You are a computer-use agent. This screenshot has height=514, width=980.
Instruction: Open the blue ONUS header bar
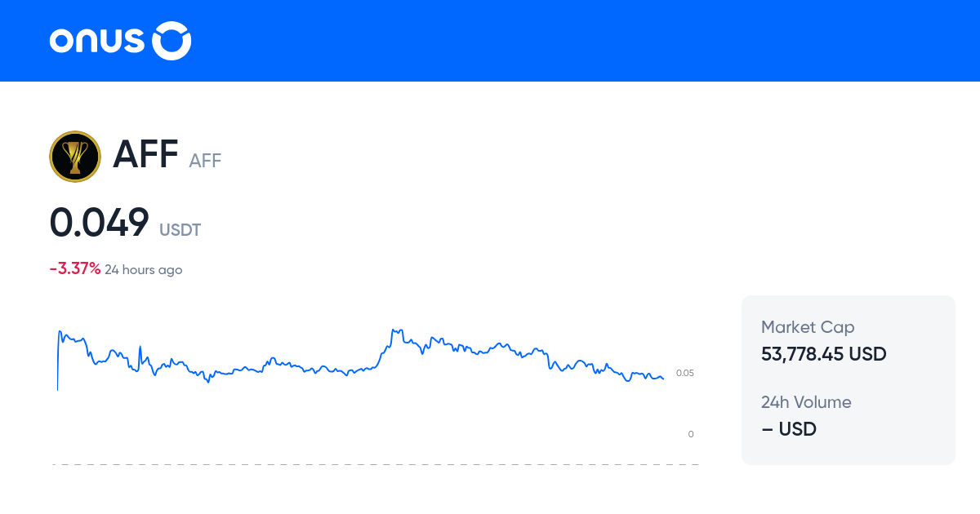coord(490,40)
